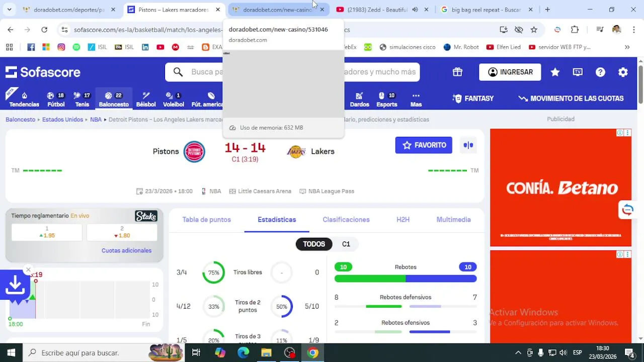Click the Lakers odds 1.80 box
The image size is (644, 362).
tap(122, 232)
